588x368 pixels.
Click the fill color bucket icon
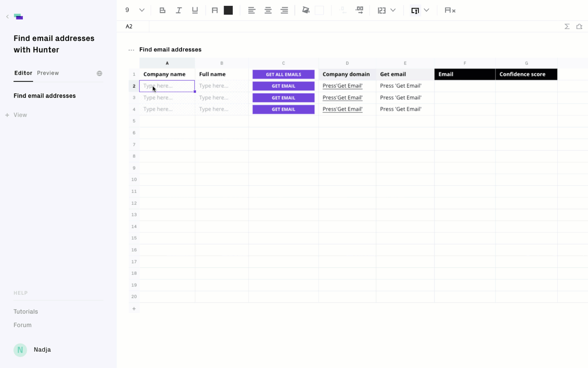(306, 10)
